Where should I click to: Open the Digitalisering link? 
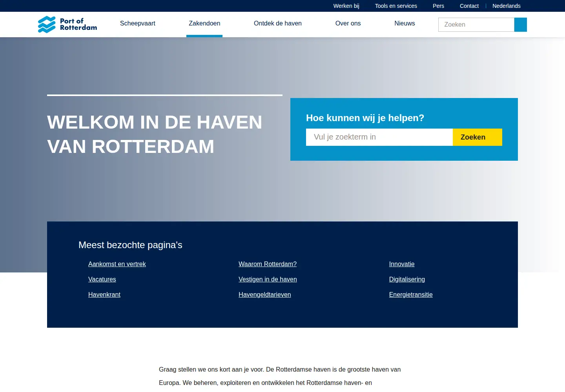(x=407, y=279)
